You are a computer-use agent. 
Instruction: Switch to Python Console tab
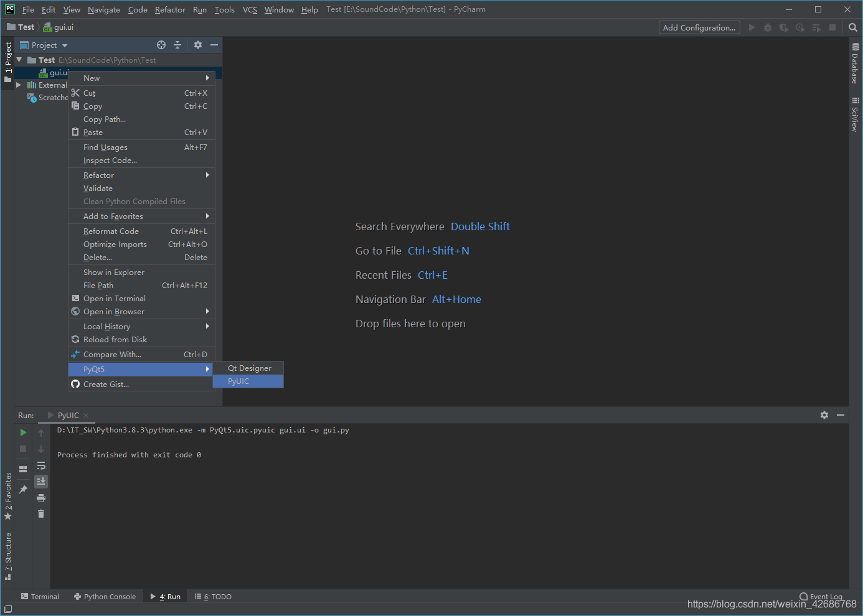coord(105,597)
